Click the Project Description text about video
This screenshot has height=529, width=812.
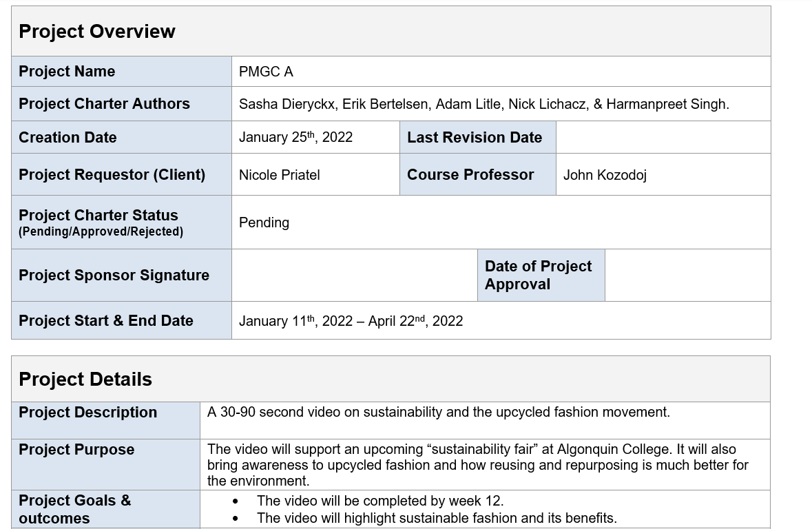(438, 412)
